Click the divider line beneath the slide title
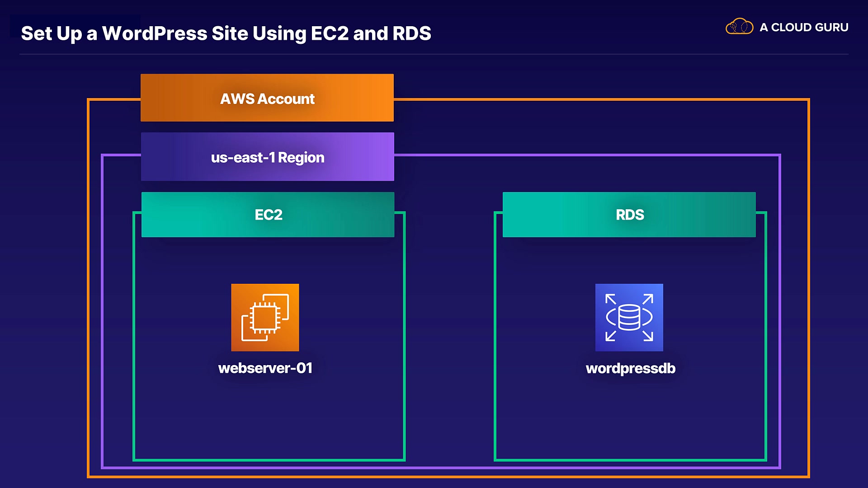Screen dimensions: 868x488 tap(434, 54)
